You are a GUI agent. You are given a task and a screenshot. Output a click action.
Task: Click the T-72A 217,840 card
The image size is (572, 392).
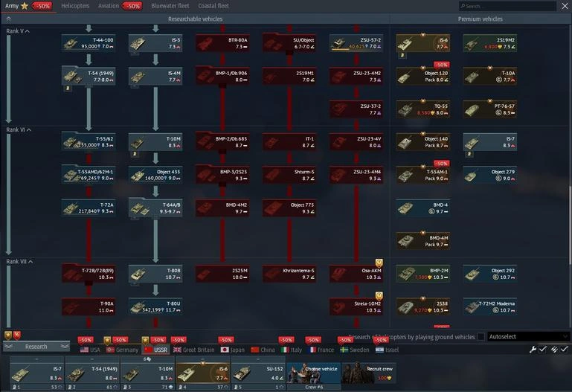pyautogui.click(x=89, y=208)
